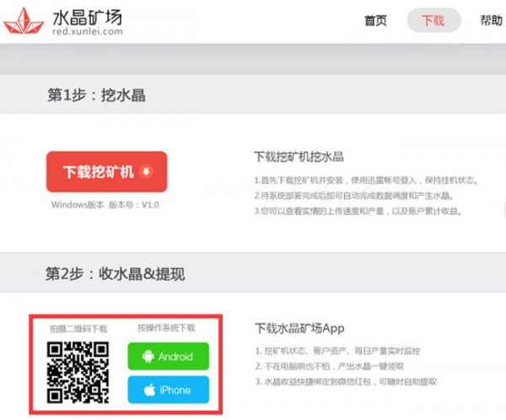This screenshot has height=420, width=506.
Task: Click the Apple logo icon
Action: (149, 390)
